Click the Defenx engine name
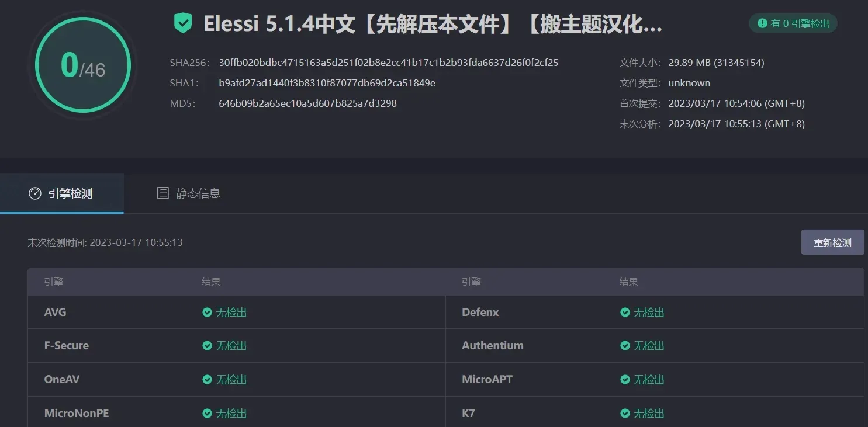 click(x=480, y=313)
